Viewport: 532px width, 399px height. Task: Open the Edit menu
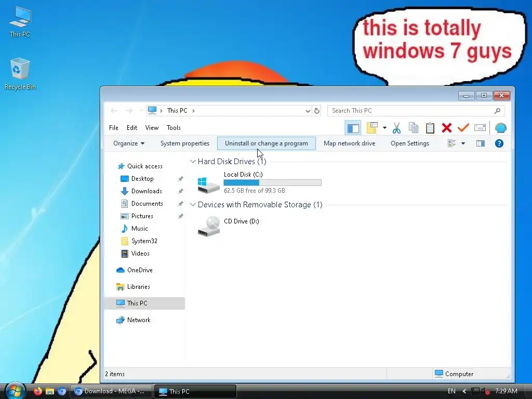(x=131, y=128)
